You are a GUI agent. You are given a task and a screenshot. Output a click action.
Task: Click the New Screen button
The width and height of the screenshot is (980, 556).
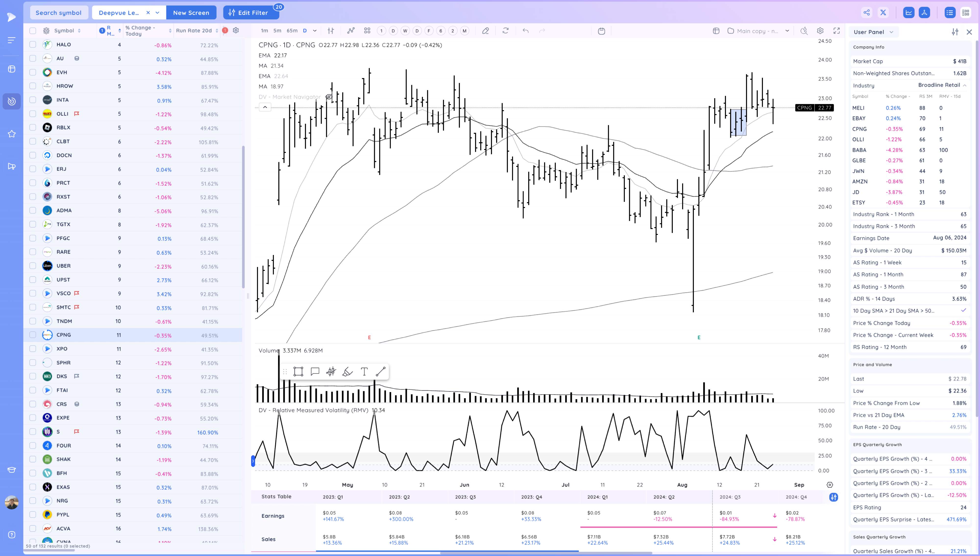(x=191, y=12)
